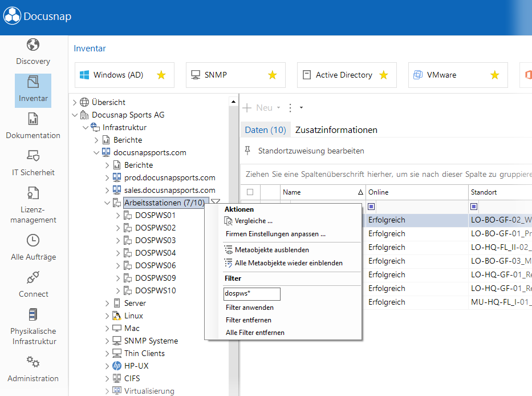Image resolution: width=532 pixels, height=396 pixels.
Task: Choose Metaobjekte ausblenden from context menu
Action: click(272, 250)
